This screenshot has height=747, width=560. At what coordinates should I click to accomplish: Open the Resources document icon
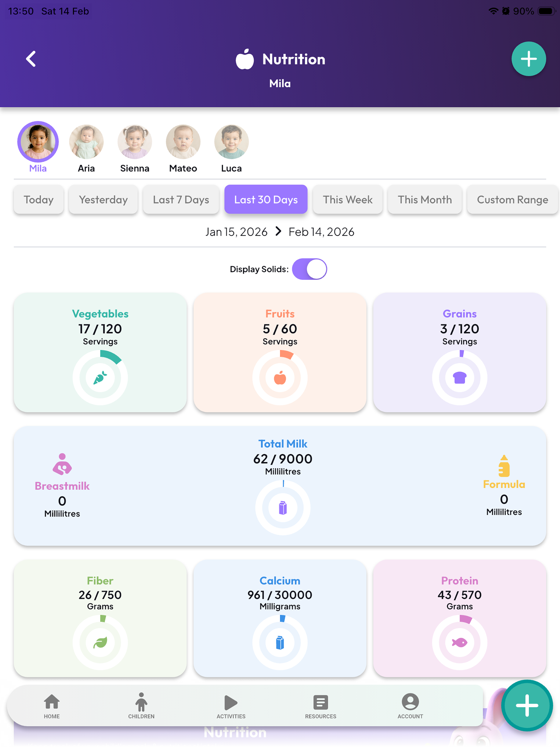(x=320, y=702)
